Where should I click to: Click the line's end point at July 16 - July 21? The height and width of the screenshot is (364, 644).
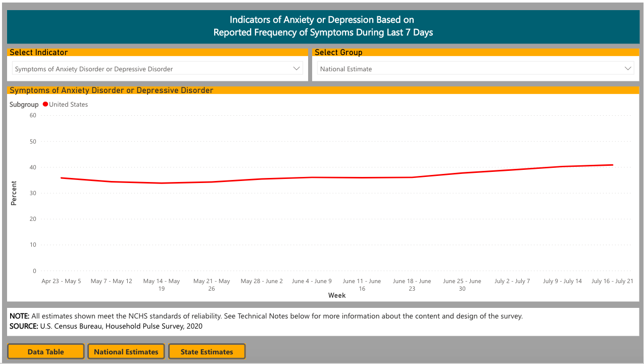(612, 165)
